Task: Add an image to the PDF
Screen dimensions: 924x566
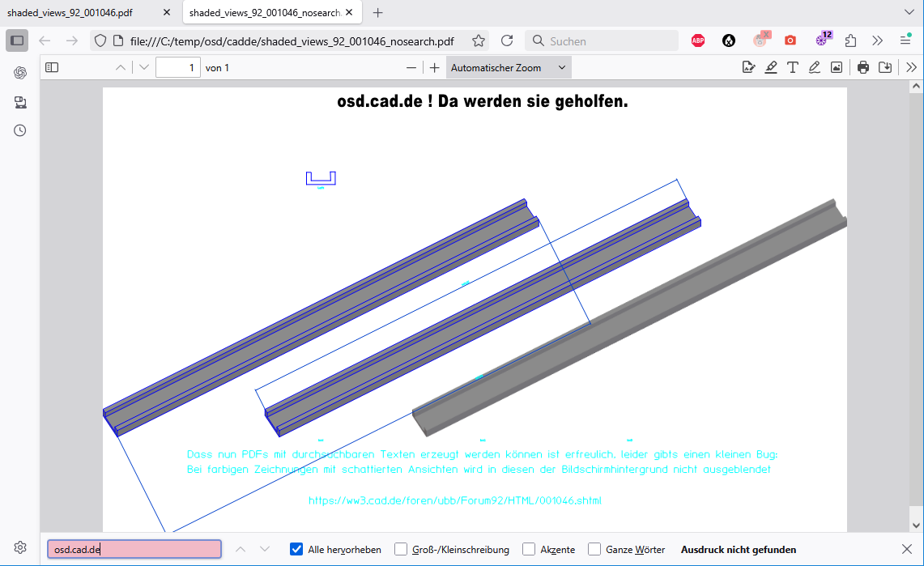Action: [x=837, y=68]
